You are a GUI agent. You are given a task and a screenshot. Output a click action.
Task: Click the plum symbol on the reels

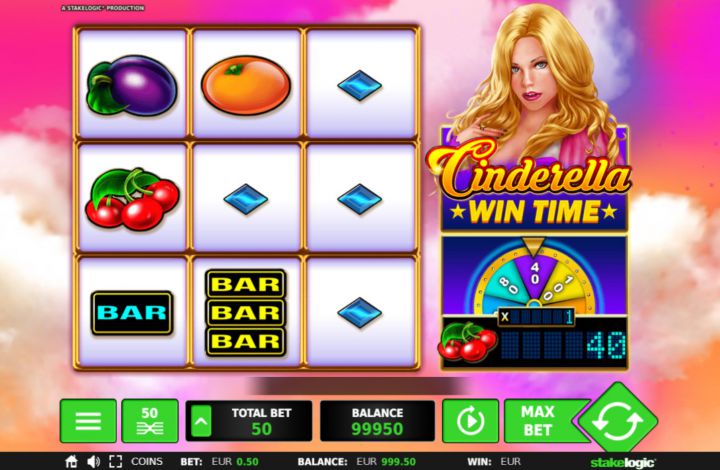point(132,85)
